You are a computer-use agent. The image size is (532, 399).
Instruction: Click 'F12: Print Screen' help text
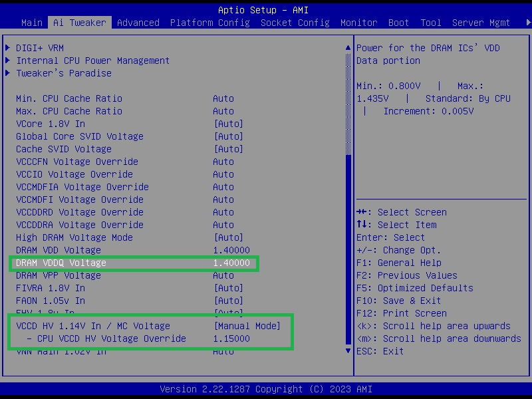tap(402, 313)
